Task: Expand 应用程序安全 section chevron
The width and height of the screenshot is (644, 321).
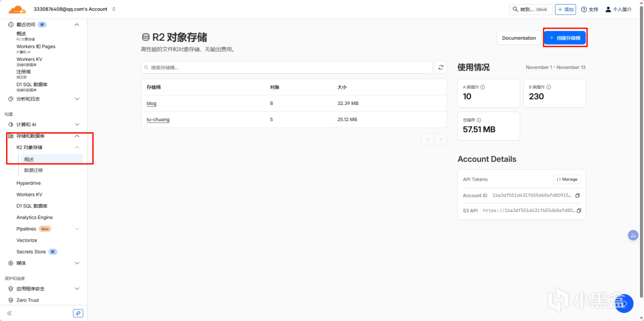Action: pyautogui.click(x=77, y=289)
